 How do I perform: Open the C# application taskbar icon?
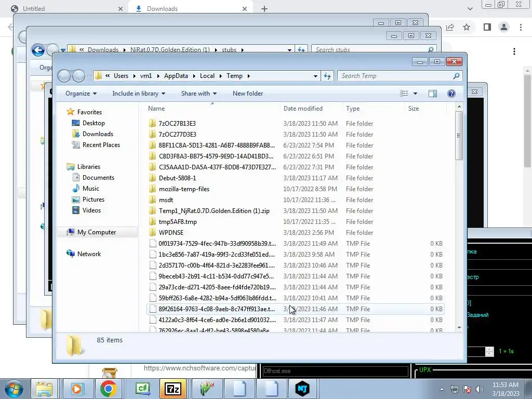coord(142,389)
